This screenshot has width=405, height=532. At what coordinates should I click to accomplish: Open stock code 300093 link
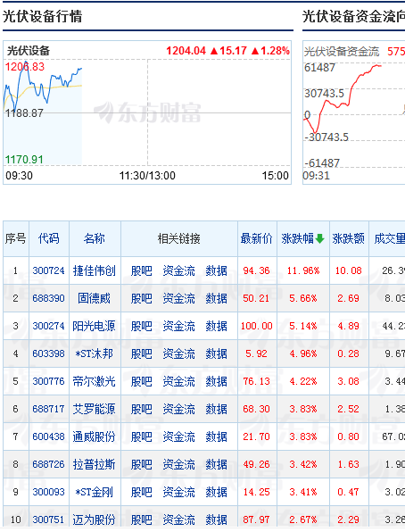coord(48,492)
